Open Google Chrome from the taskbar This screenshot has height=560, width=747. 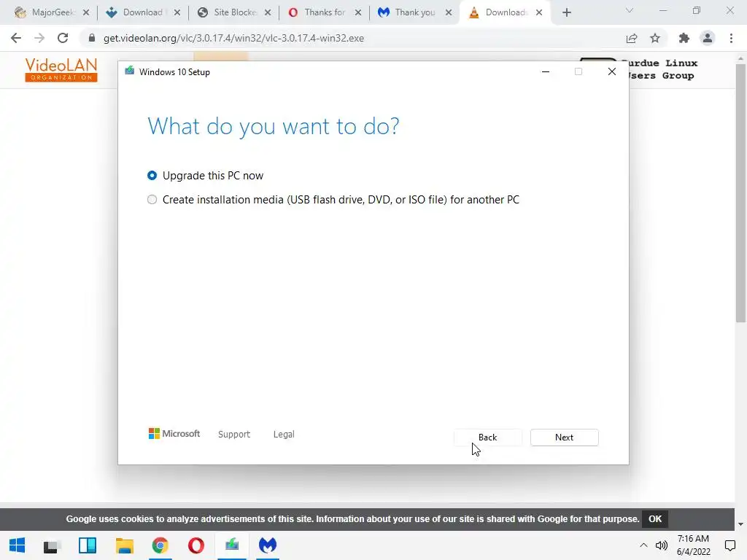pos(160,545)
